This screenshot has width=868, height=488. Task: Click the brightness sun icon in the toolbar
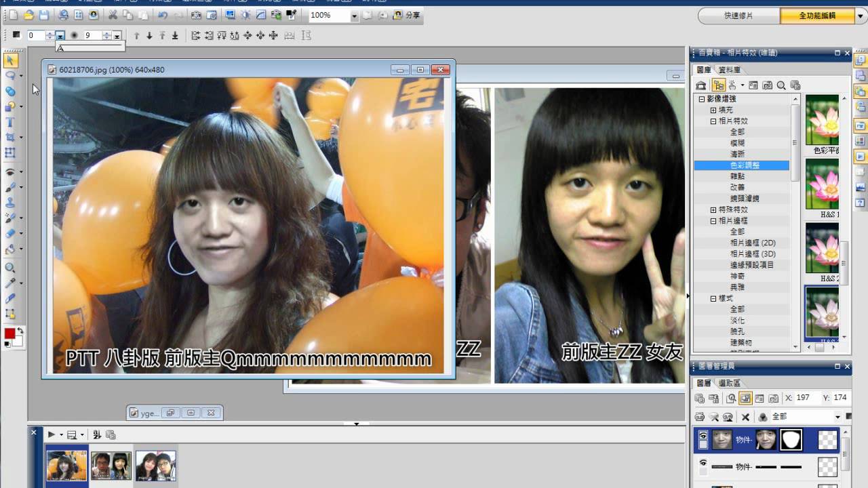pos(245,15)
